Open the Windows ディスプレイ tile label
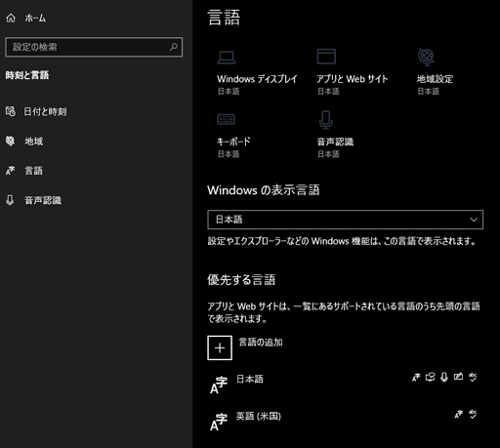 [257, 79]
